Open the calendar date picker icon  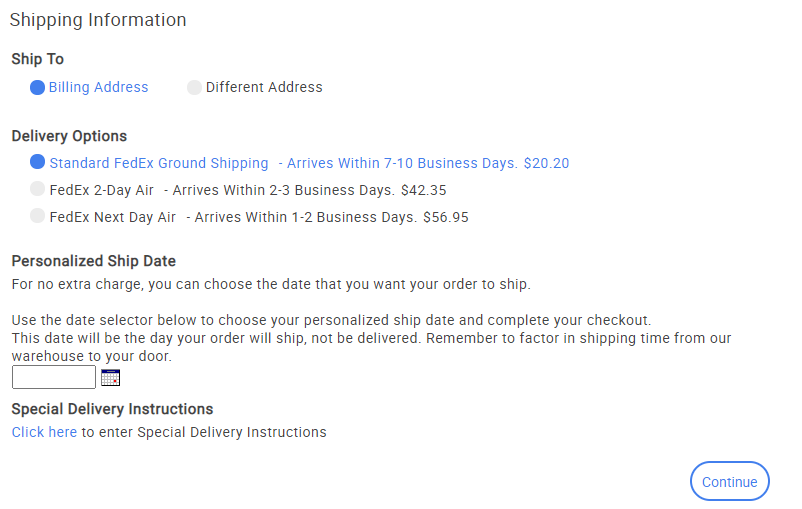pyautogui.click(x=110, y=378)
